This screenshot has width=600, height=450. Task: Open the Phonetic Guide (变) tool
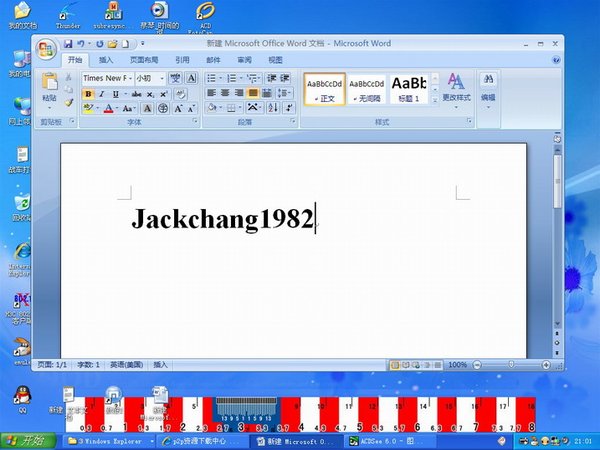(175, 78)
